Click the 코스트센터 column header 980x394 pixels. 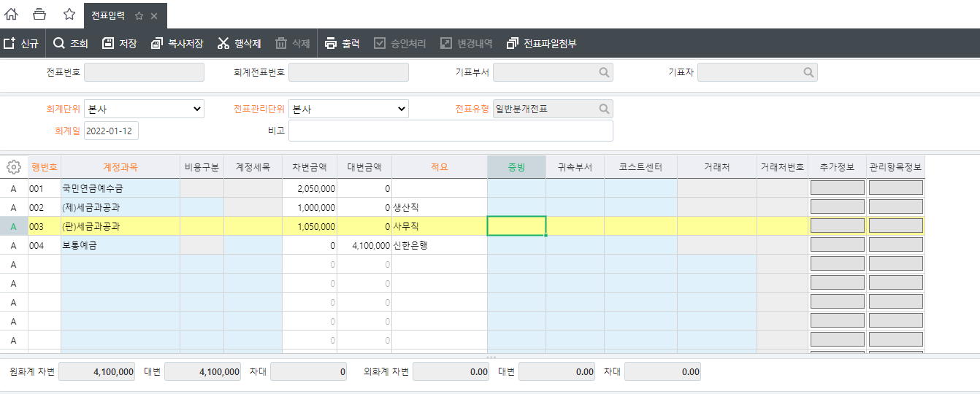coord(641,167)
